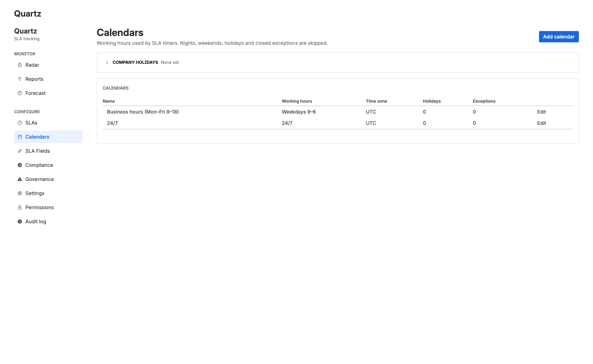Click UTC in Business hours row
This screenshot has height=364, width=593.
click(x=371, y=112)
